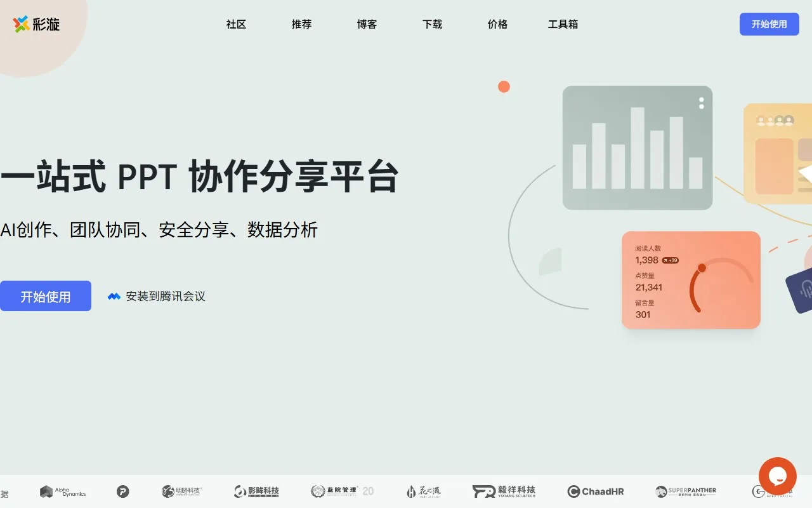812x508 pixels.
Task: Open the 工具箱 menu item
Action: pyautogui.click(x=563, y=24)
